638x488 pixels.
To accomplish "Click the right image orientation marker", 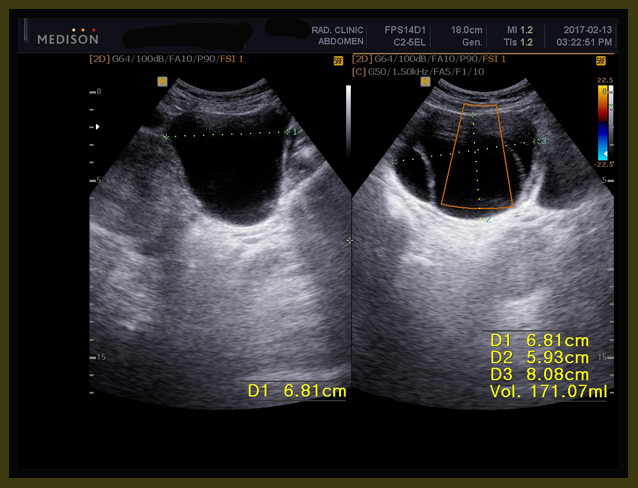I will [425, 82].
